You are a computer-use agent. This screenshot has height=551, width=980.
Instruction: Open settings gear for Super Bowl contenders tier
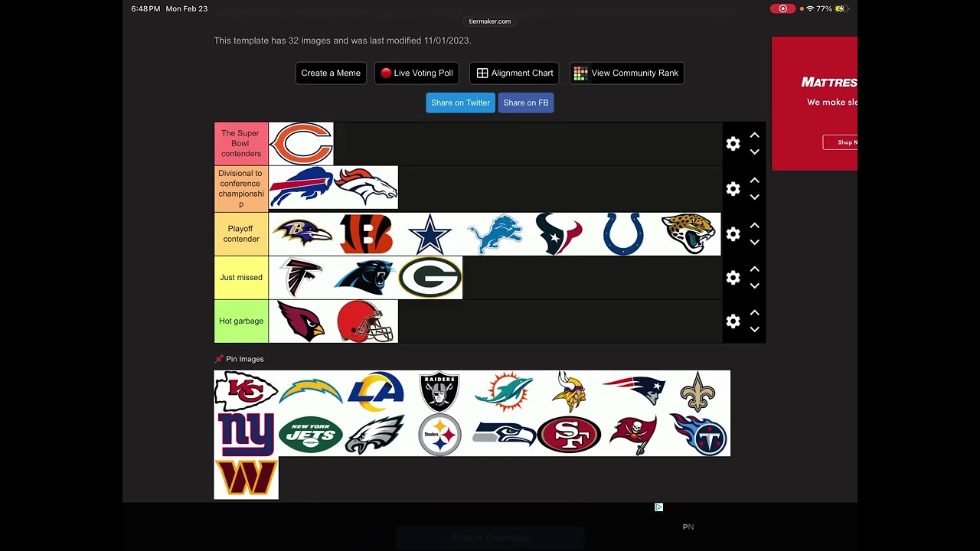coord(733,144)
